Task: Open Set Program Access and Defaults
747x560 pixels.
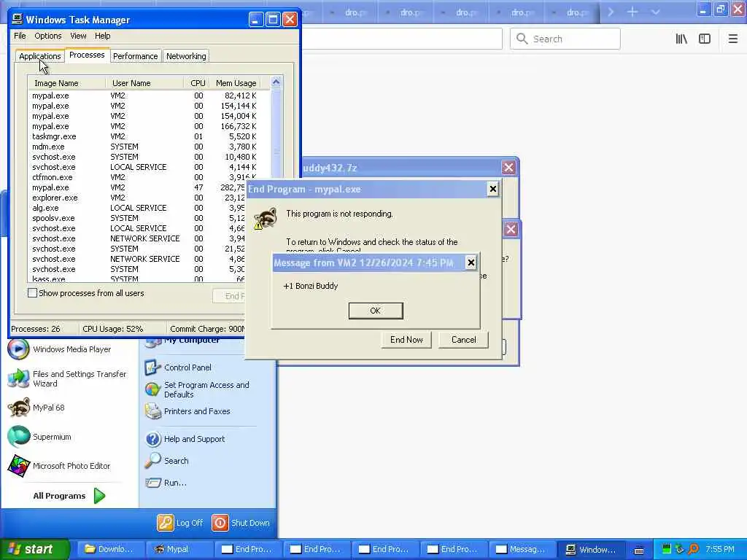Action: (x=197, y=389)
